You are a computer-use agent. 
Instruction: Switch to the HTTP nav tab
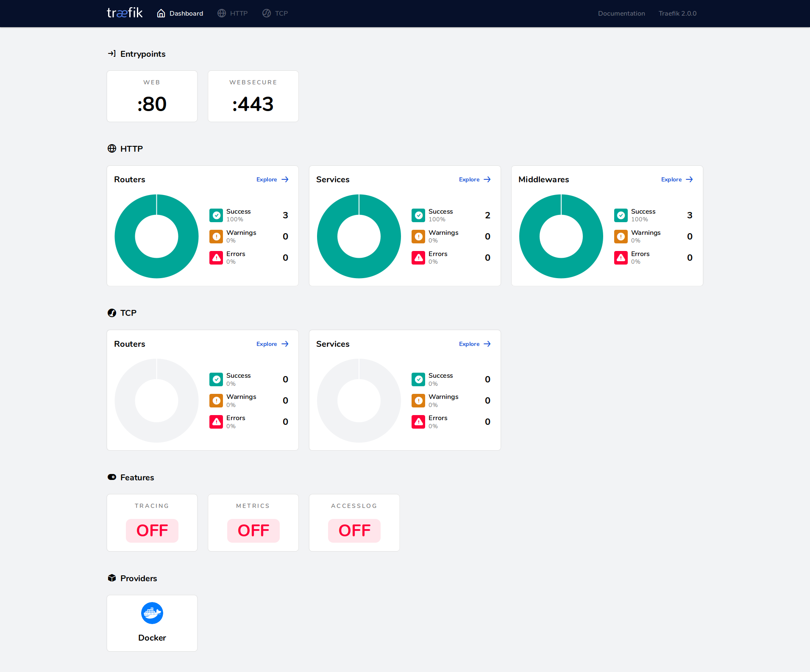(233, 14)
